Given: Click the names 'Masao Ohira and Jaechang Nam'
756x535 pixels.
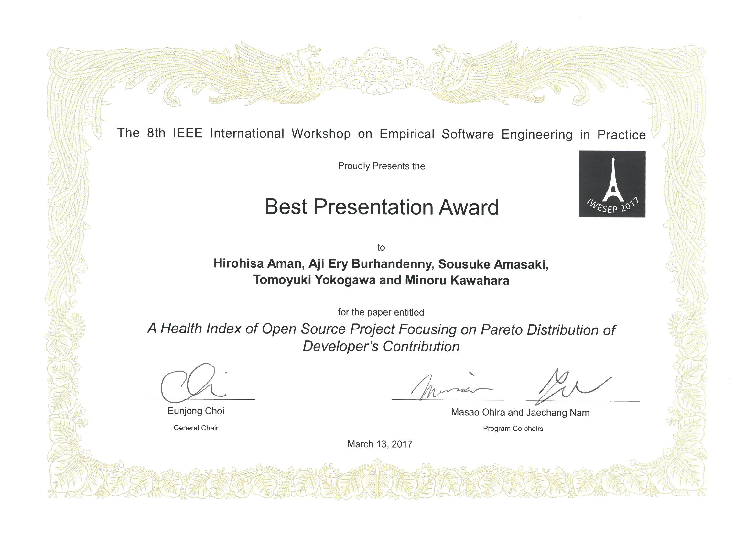Looking at the screenshot, I should [x=520, y=413].
